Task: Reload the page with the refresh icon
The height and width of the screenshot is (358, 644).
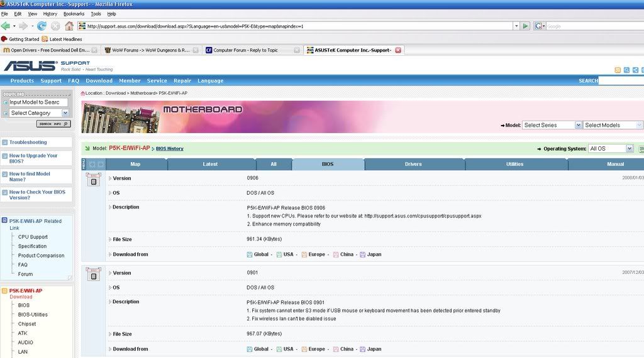Action: pyautogui.click(x=42, y=26)
